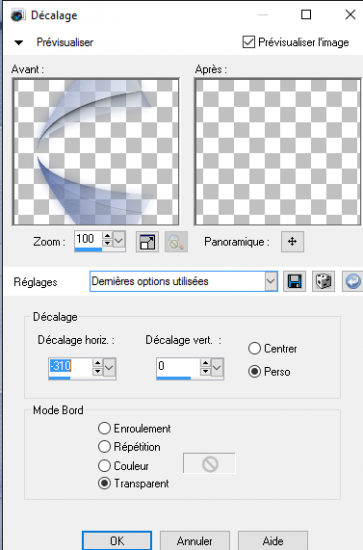
Task: Choose Répétition edge mode
Action: pyautogui.click(x=104, y=447)
